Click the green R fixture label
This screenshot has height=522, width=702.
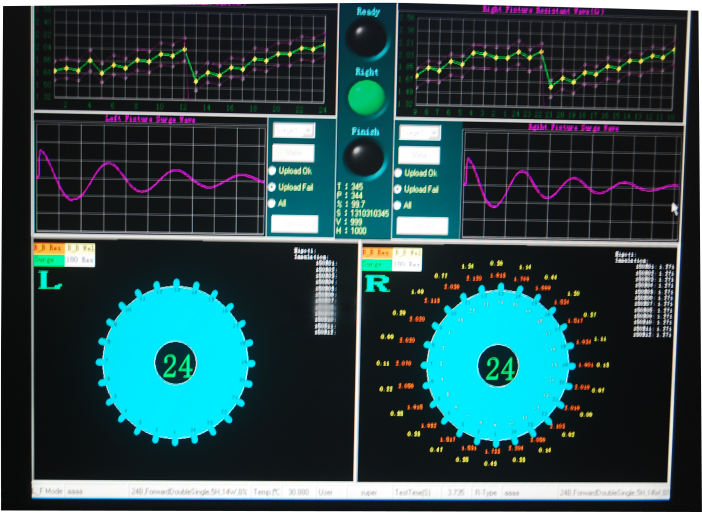(377, 281)
